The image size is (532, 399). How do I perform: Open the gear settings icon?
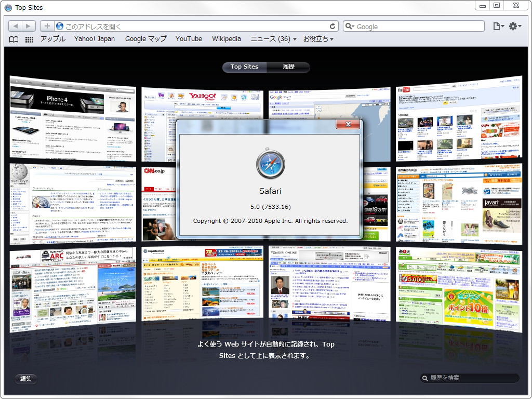click(512, 25)
